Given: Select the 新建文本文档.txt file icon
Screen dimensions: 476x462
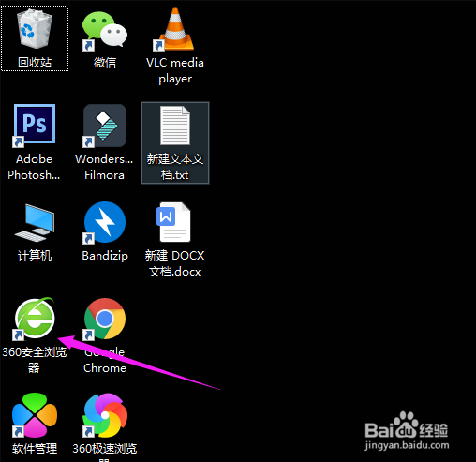Looking at the screenshot, I should coord(175,126).
